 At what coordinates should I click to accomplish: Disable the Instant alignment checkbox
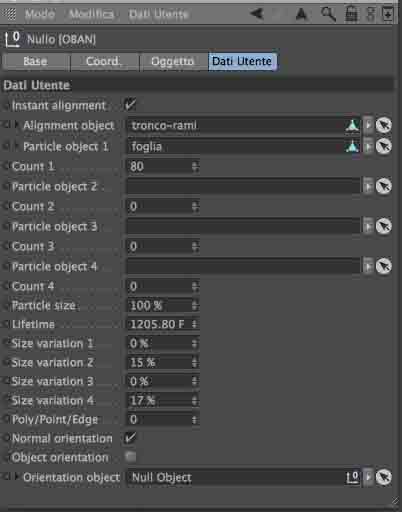pyautogui.click(x=130, y=105)
